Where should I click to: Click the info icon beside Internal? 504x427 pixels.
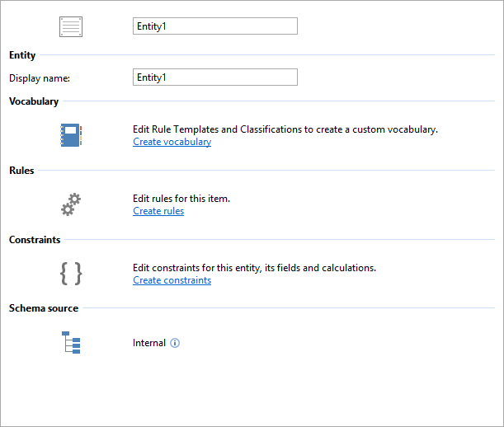coord(175,343)
